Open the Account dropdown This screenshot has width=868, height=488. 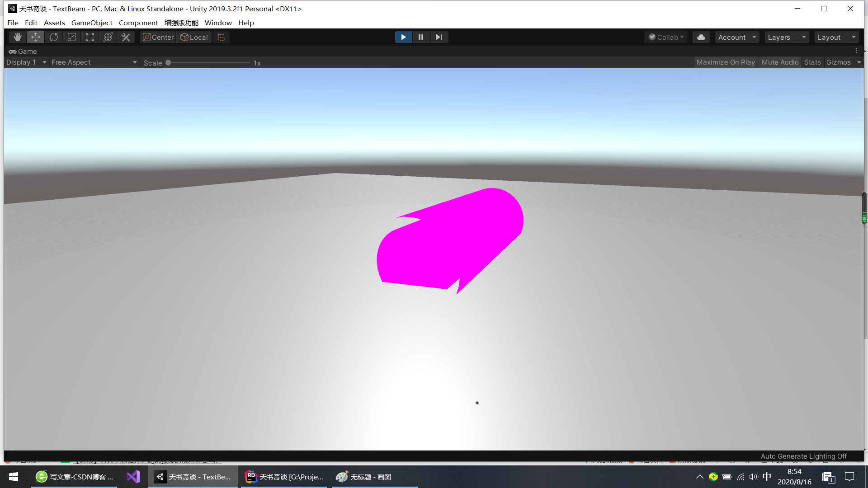pos(737,37)
